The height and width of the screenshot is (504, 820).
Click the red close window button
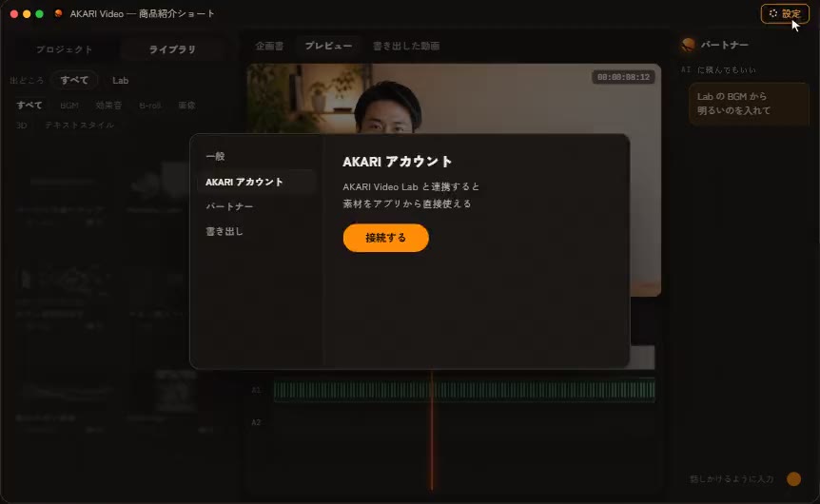click(14, 14)
